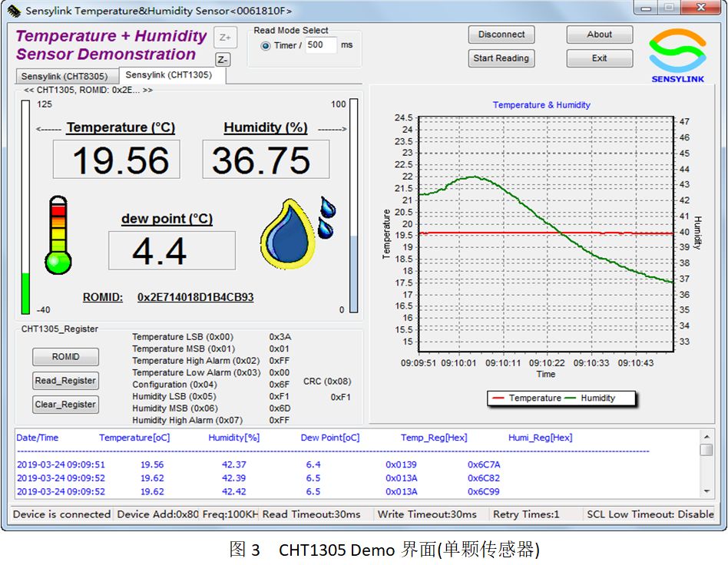Edit the timer interval field showing 500
Viewport: 728px width, 565px height.
321,45
